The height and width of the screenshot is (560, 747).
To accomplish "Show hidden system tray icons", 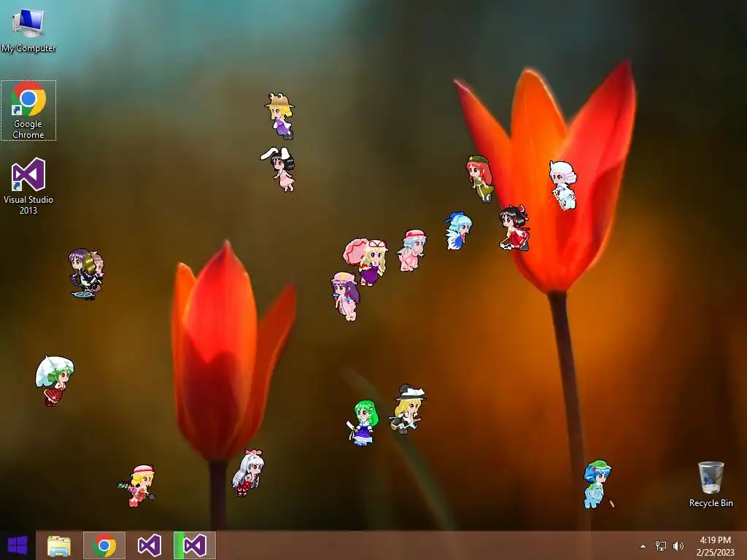I will pyautogui.click(x=643, y=546).
